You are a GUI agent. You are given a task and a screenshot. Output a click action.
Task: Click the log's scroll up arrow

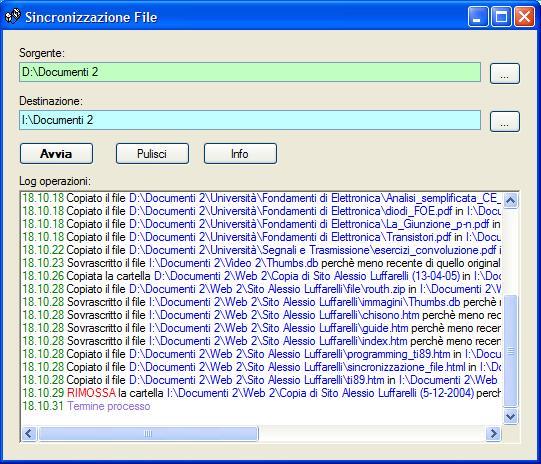(510, 200)
